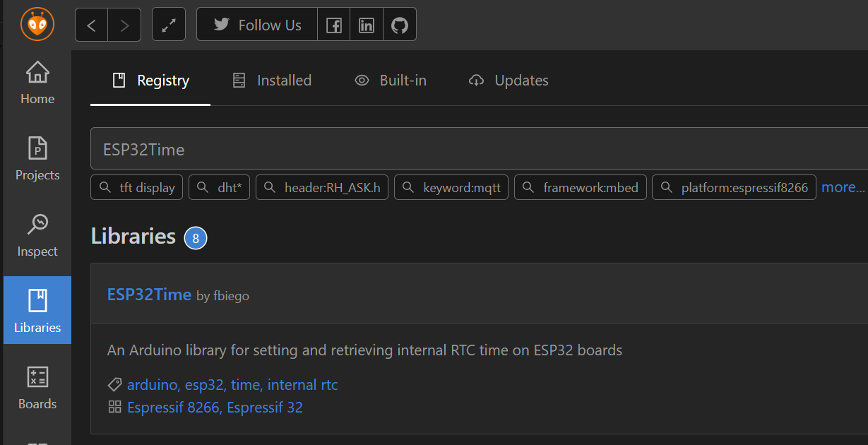Click the Libraries heading text
This screenshot has height=445, width=868.
tap(133, 236)
